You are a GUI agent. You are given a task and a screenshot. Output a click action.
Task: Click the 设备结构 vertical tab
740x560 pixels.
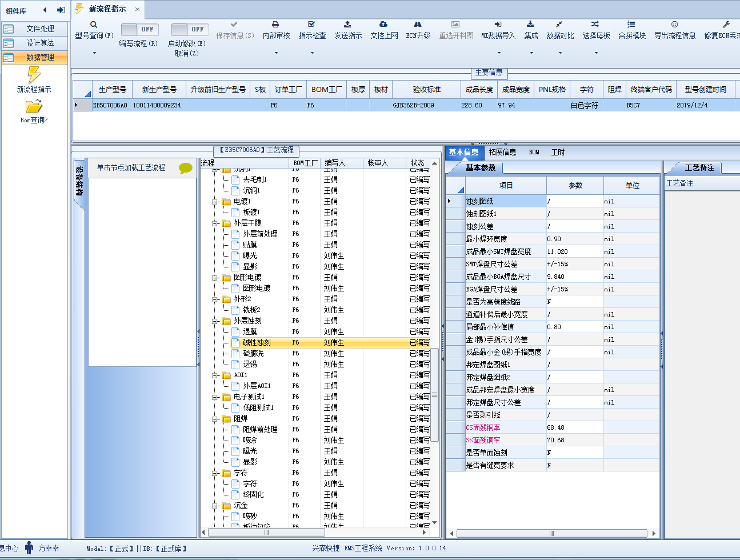coord(79,182)
